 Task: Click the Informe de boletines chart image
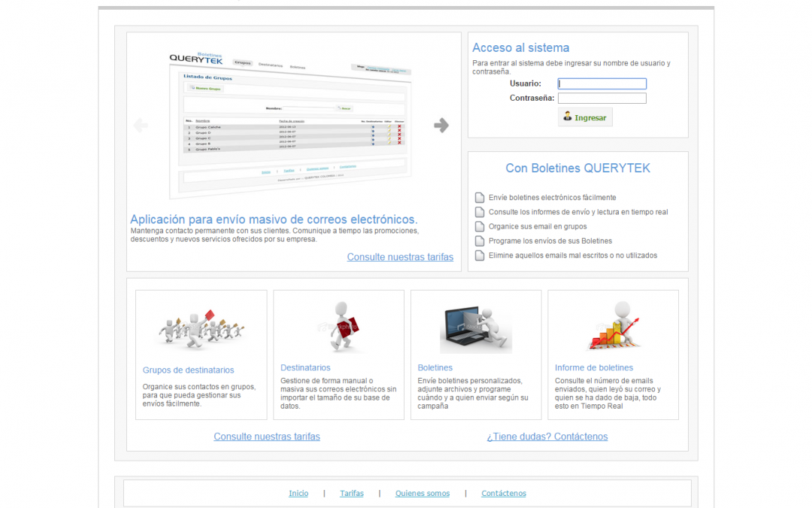click(614, 326)
